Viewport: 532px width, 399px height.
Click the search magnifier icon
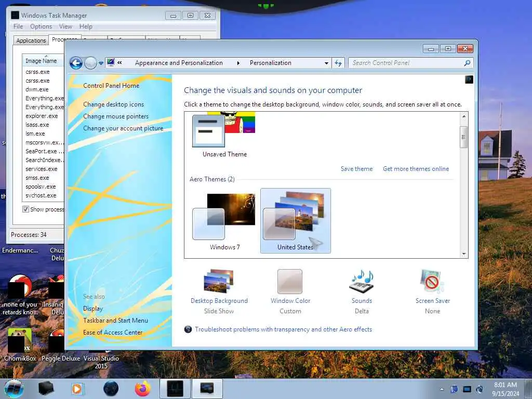(x=467, y=63)
